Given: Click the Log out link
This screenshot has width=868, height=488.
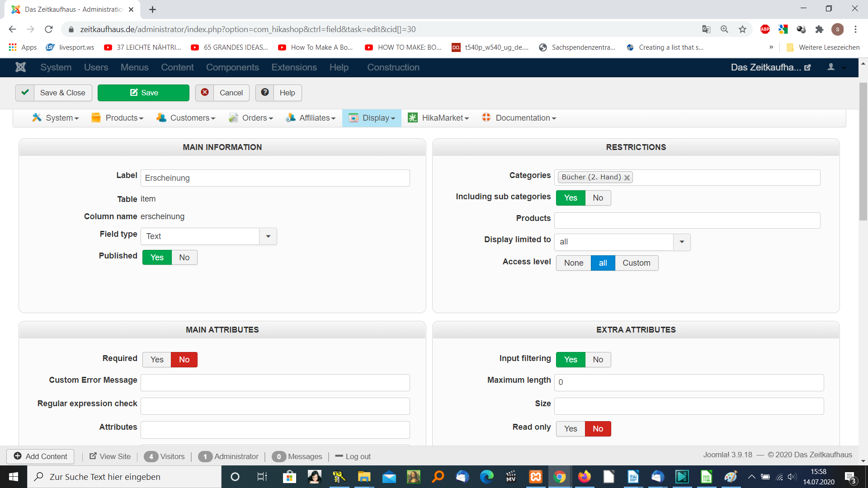Looking at the screenshot, I should coord(358,456).
